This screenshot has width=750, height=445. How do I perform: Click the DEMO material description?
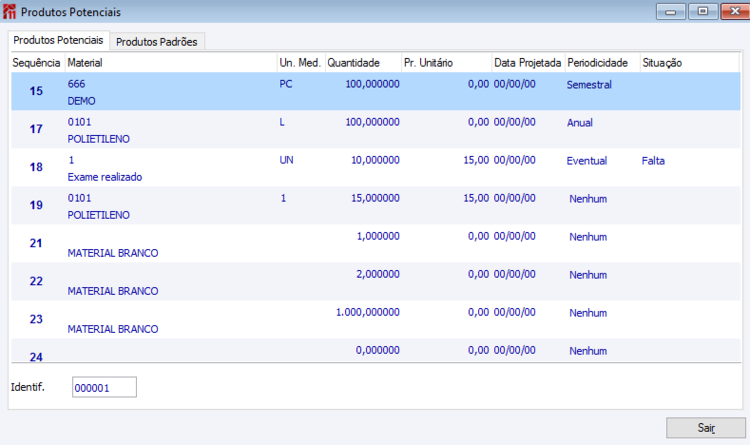(x=81, y=101)
